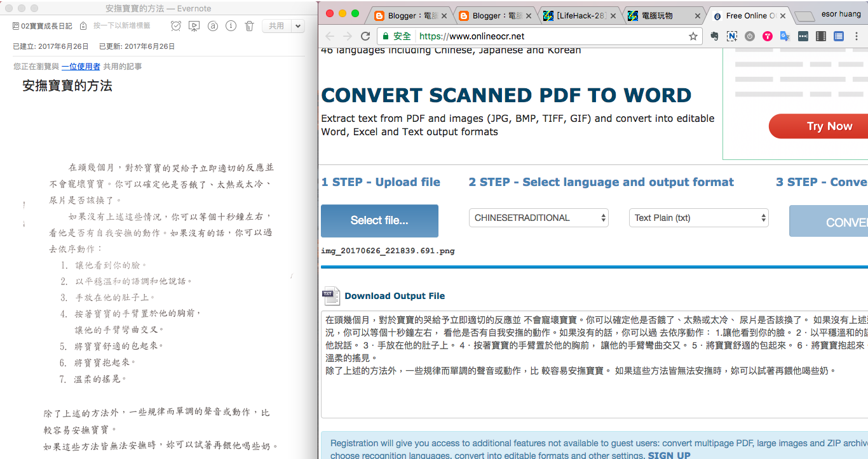Click the secure lock 安全 site indicator
868x459 pixels.
click(x=397, y=36)
